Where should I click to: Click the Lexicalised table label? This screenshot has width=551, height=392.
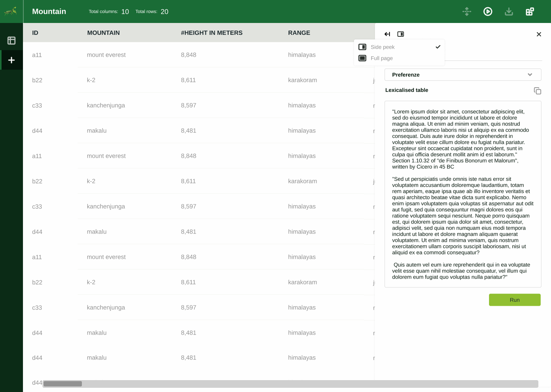407,90
